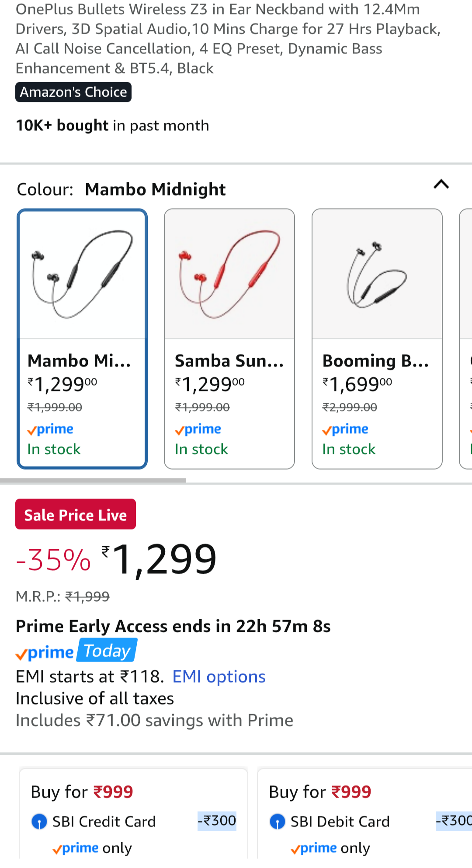Click prime logo under Mambo Midnight price

point(50,429)
